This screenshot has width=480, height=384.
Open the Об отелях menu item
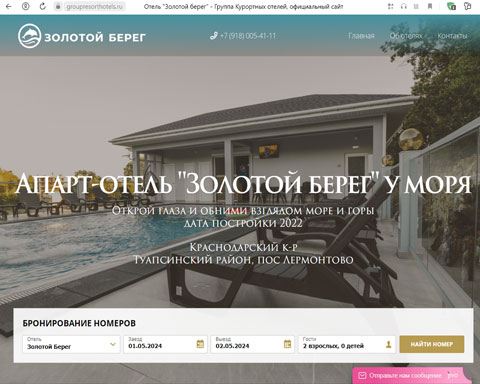406,36
